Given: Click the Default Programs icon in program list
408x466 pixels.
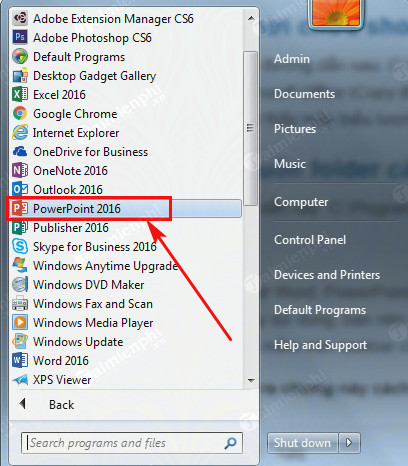Looking at the screenshot, I should (20, 56).
